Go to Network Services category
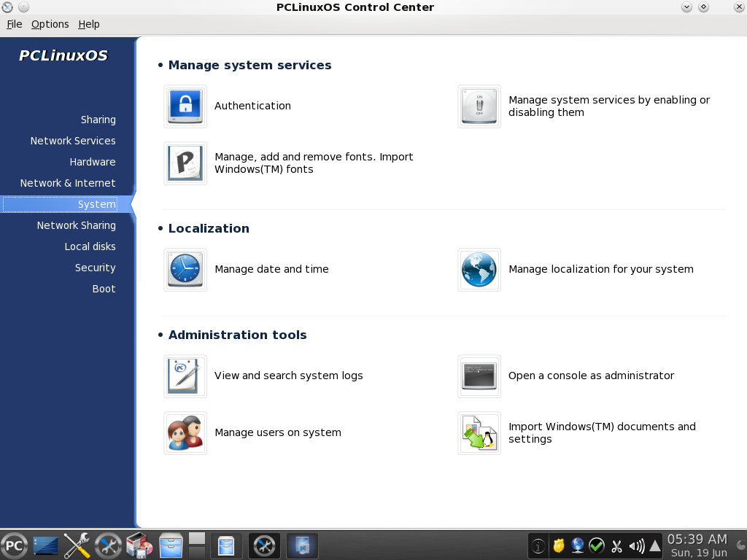747x560 pixels. [73, 141]
